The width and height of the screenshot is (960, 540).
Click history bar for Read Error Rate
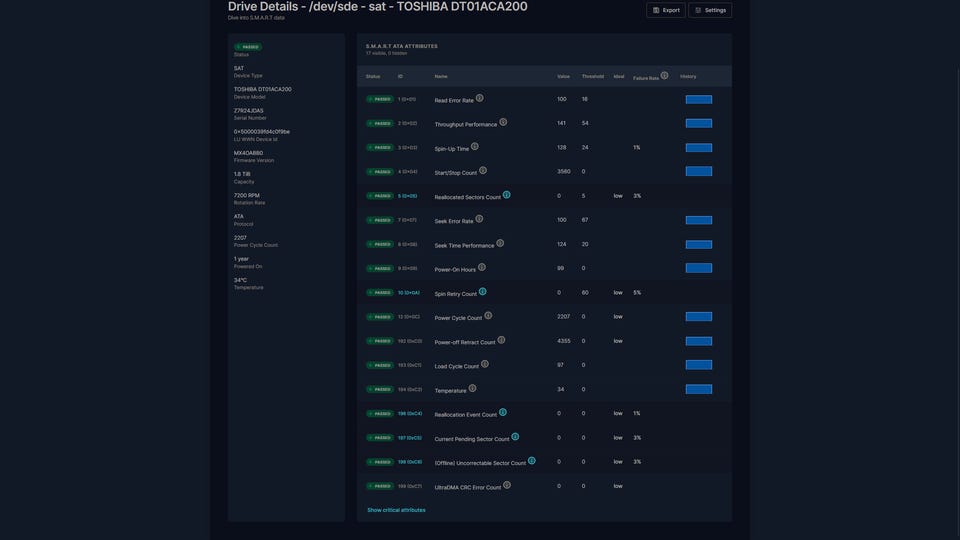coord(699,99)
